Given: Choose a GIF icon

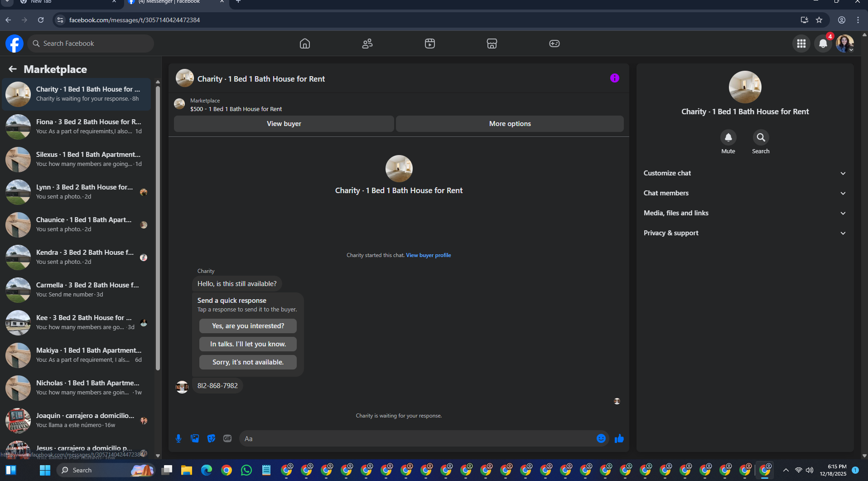Looking at the screenshot, I should (x=227, y=438).
